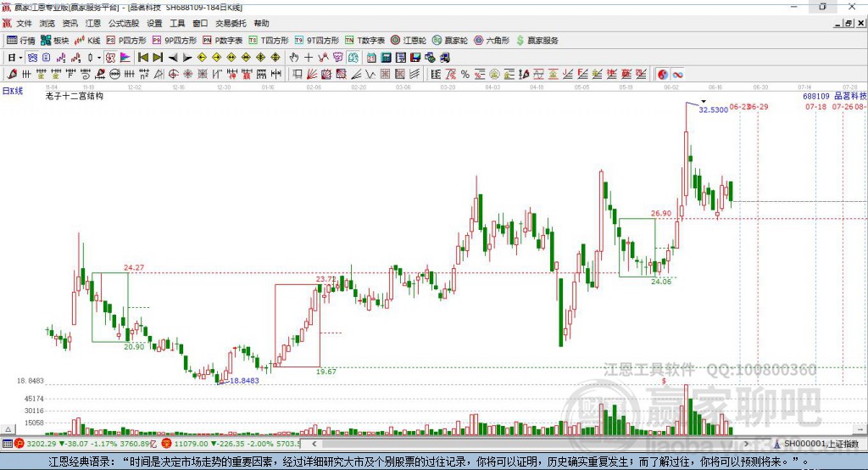Viewport: 868px width, 470px height.
Task: Click the 688109 stock code
Action: (x=816, y=96)
